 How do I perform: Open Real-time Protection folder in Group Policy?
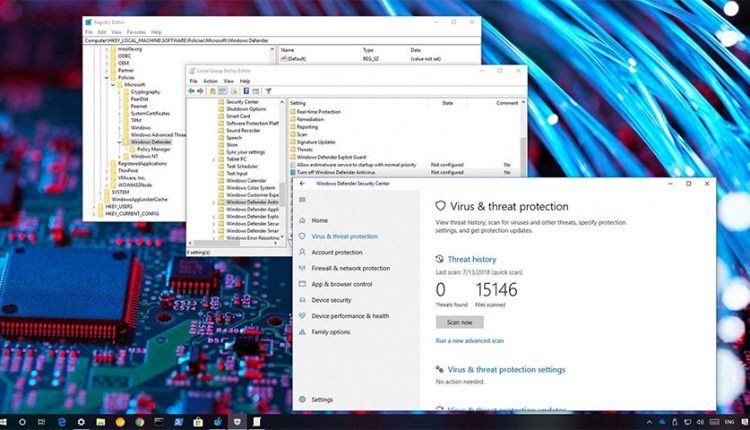coord(319,112)
